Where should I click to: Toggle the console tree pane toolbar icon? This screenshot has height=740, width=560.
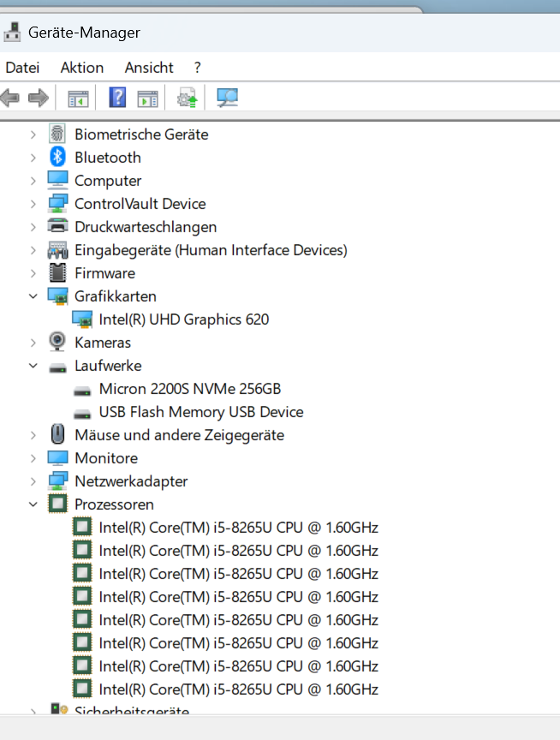point(78,99)
